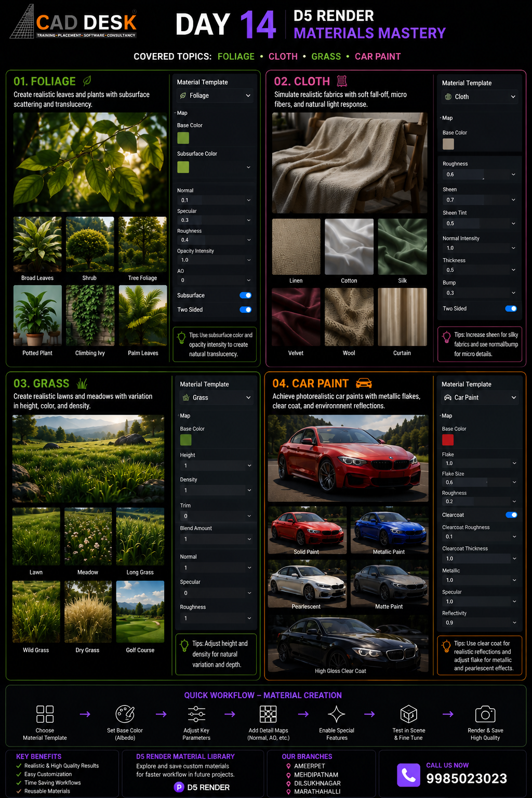Click the MARATHAHALLI location pin icon
This screenshot has height=798, width=532.
click(288, 792)
